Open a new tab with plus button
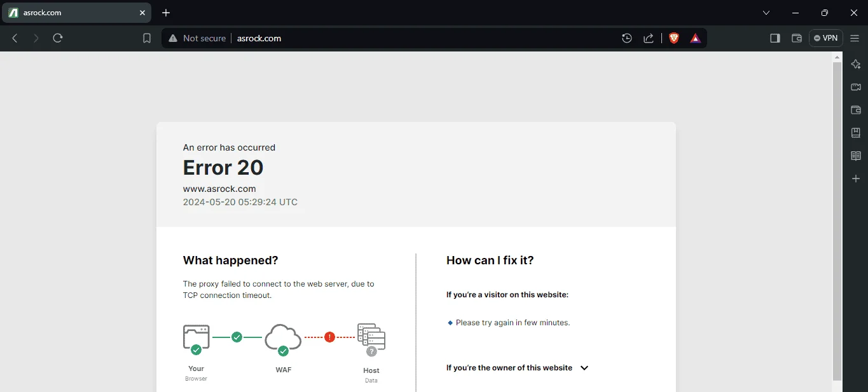Screen dimensions: 868x392 click(x=166, y=13)
